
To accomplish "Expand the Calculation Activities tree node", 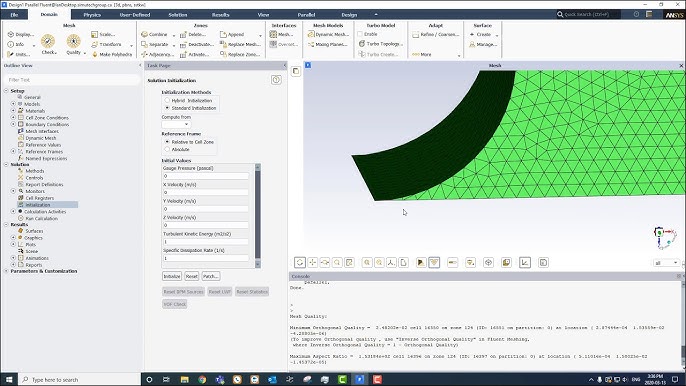I will click(x=13, y=211).
